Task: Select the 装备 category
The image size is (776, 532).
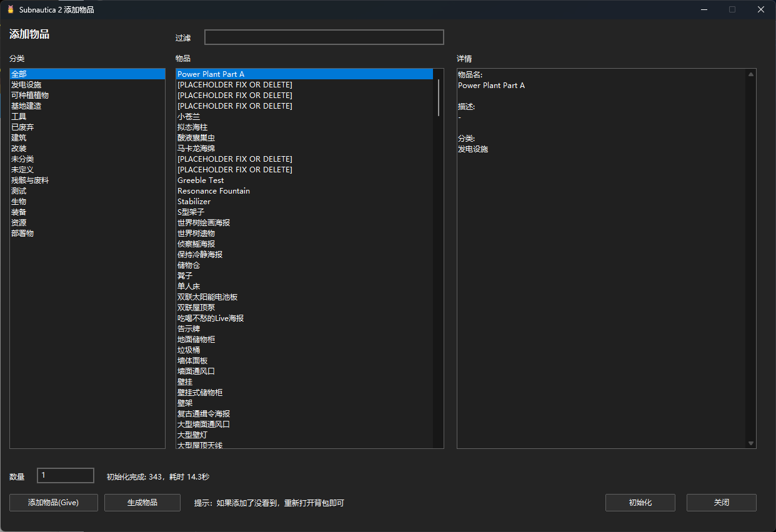Action: point(87,212)
